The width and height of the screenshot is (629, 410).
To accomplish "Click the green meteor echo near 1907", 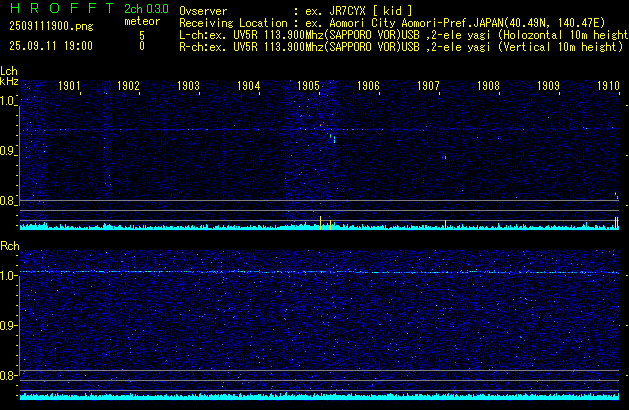I will [444, 157].
